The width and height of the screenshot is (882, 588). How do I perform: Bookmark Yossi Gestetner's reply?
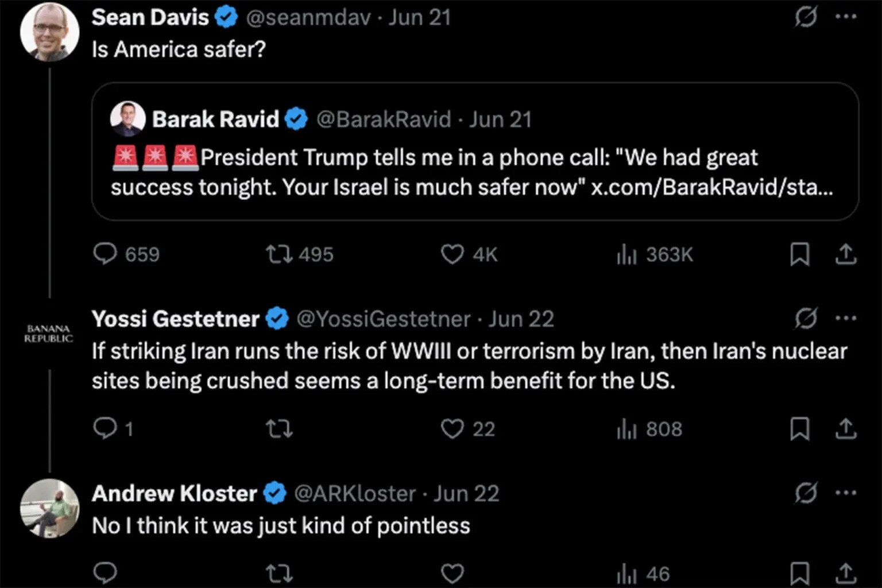(x=800, y=429)
